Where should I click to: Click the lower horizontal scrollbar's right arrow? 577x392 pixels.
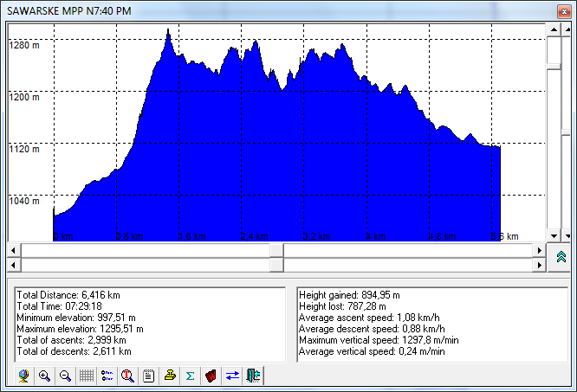(x=538, y=265)
